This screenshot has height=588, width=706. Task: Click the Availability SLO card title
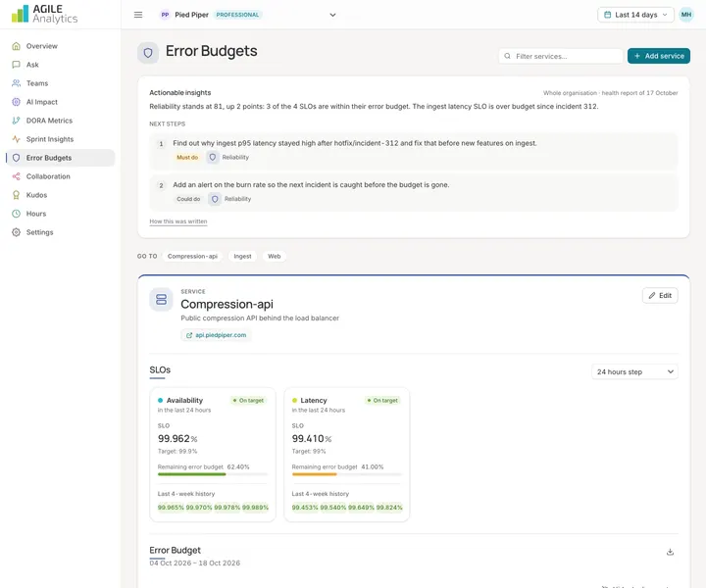[x=184, y=401]
